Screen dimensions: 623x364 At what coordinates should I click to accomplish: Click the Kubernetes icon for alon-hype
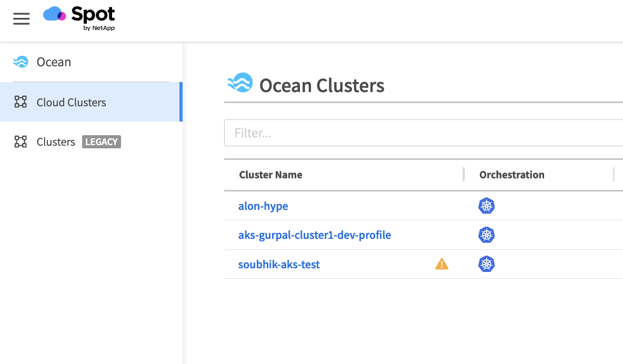point(486,206)
